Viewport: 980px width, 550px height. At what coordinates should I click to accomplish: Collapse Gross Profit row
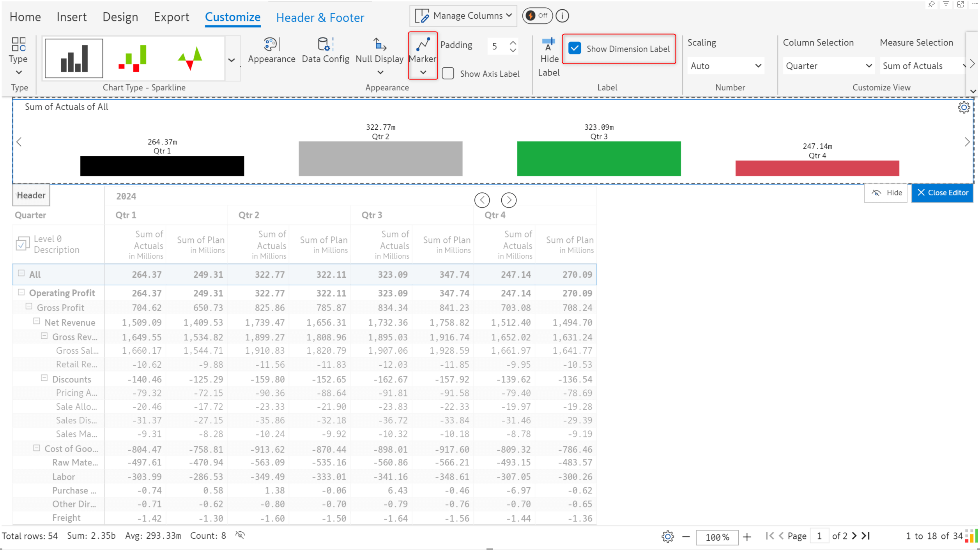[x=29, y=306]
